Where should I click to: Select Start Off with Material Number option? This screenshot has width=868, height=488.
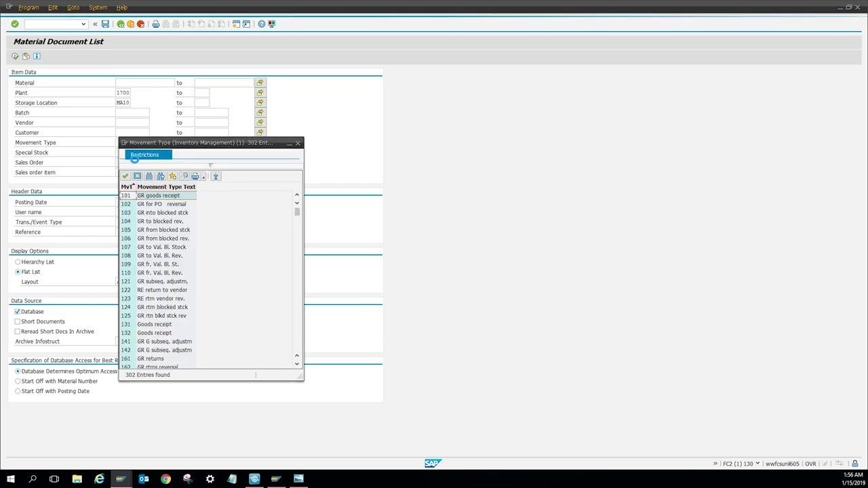click(x=18, y=382)
